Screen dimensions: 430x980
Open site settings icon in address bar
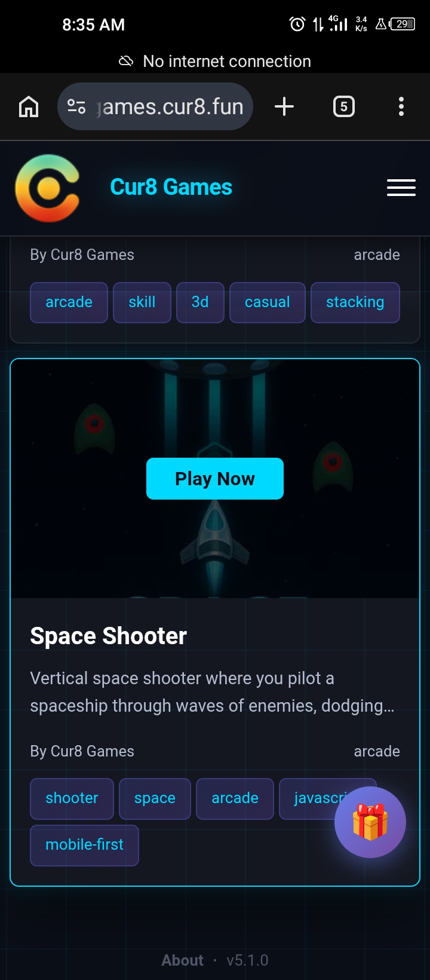(x=76, y=106)
